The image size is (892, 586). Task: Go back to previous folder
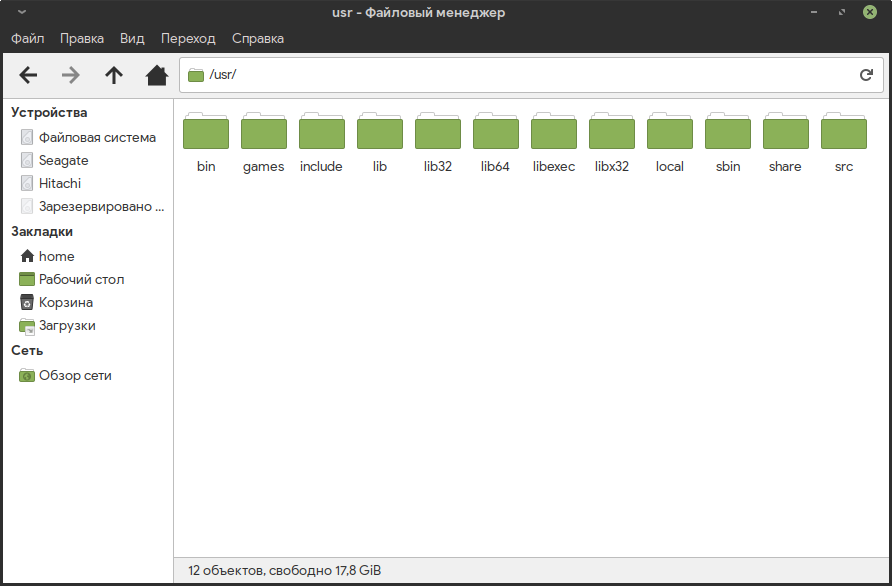28,75
